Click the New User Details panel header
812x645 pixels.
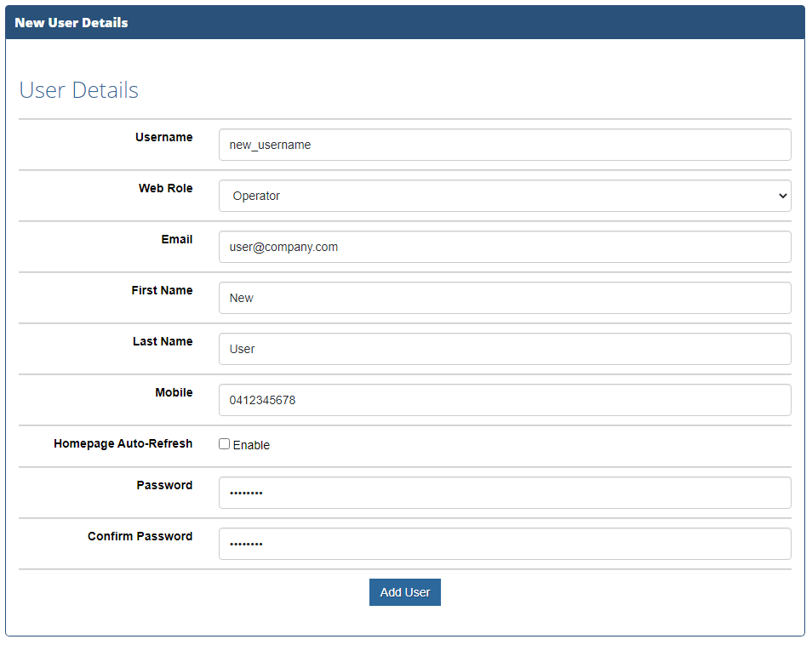tap(405, 22)
